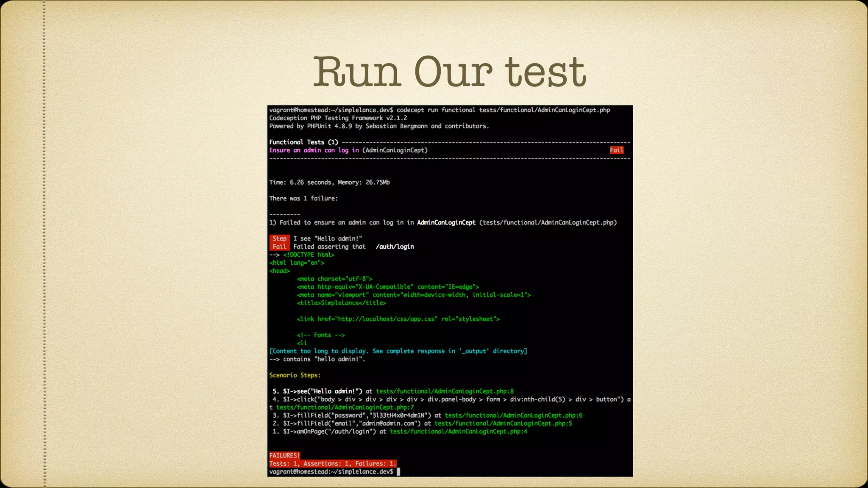
Task: Click the 'Functional Tests (1)' header
Action: [x=303, y=142]
